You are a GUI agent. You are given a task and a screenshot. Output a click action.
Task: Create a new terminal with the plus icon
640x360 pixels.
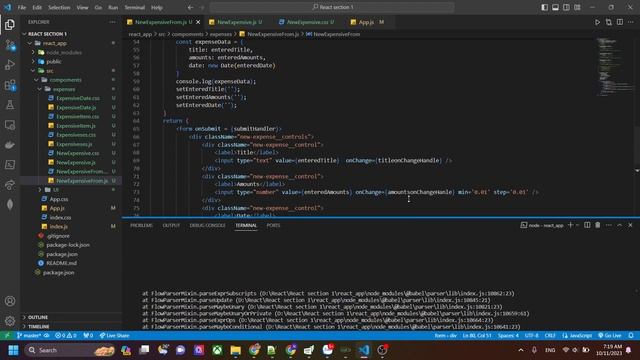570,225
